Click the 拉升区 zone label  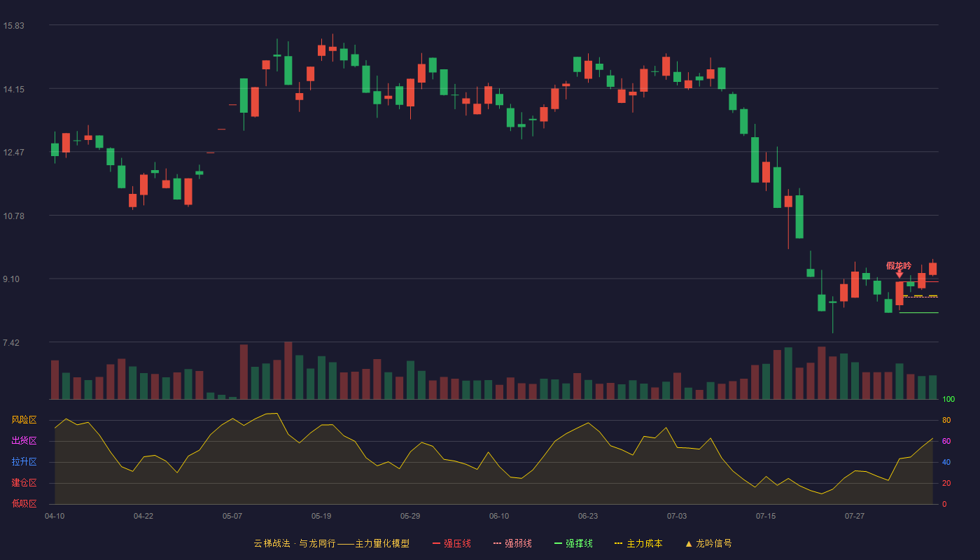coord(24,462)
